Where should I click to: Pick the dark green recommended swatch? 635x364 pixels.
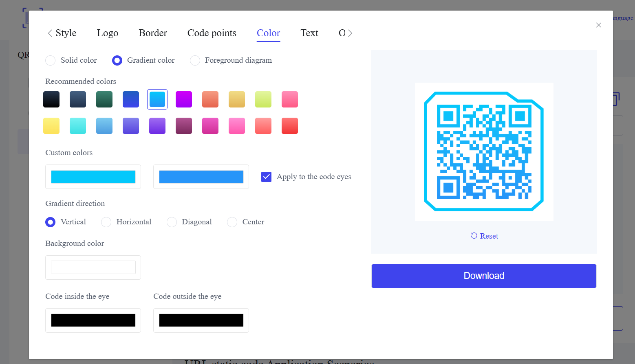coord(104,99)
